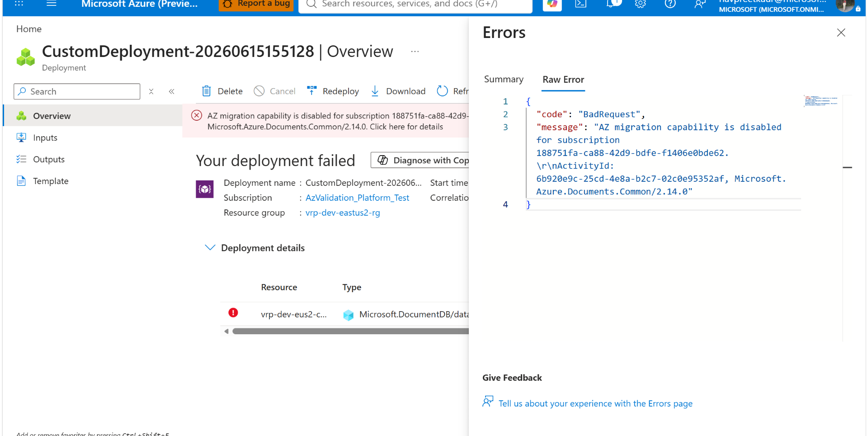The image size is (868, 436).
Task: Click Download in the toolbar
Action: coord(398,91)
